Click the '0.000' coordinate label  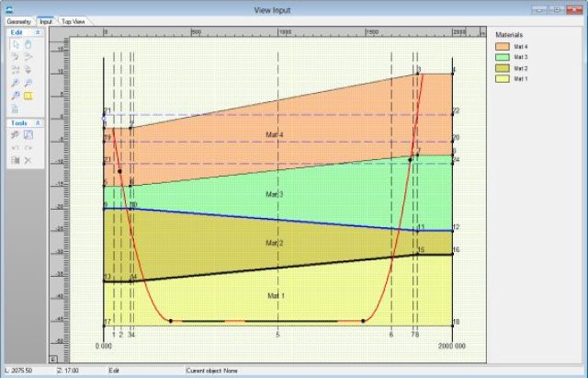(x=104, y=346)
